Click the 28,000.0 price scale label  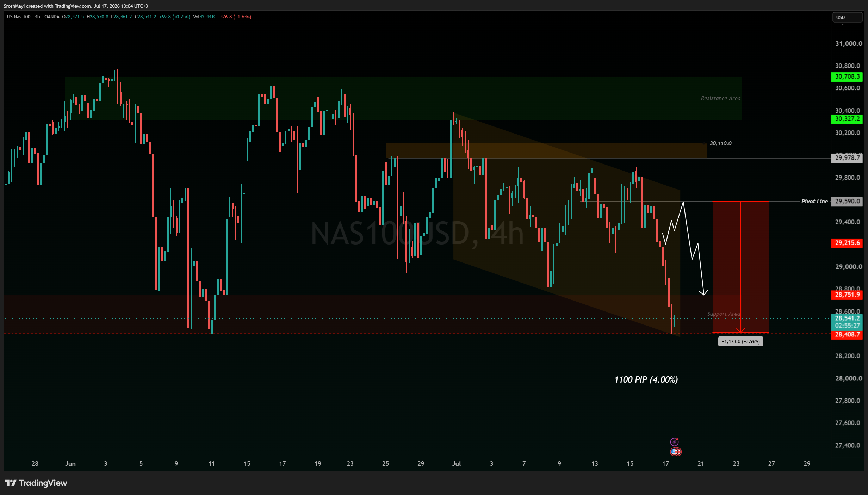coord(849,378)
